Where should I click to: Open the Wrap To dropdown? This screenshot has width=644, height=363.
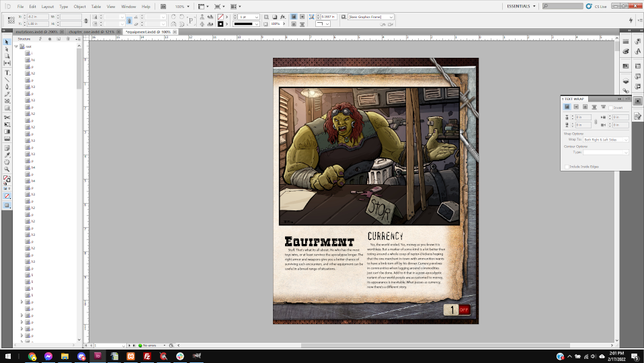(606, 139)
